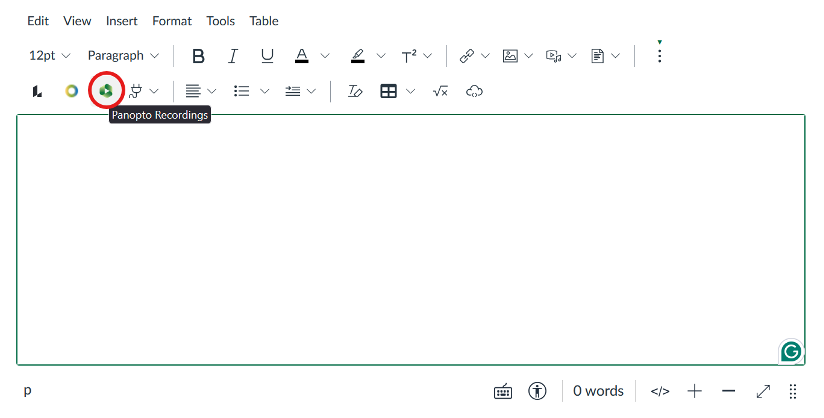824x418 pixels.
Task: Show keyboard shortcuts icon
Action: 503,391
